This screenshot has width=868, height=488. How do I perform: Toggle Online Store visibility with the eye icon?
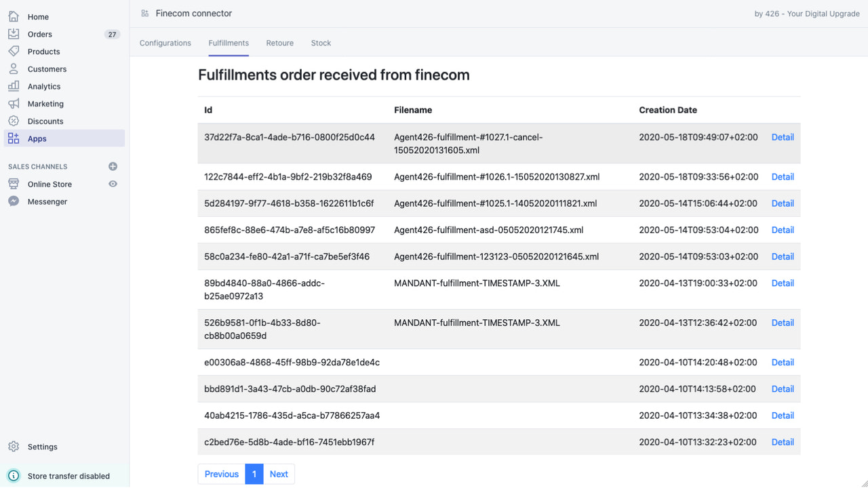point(113,184)
